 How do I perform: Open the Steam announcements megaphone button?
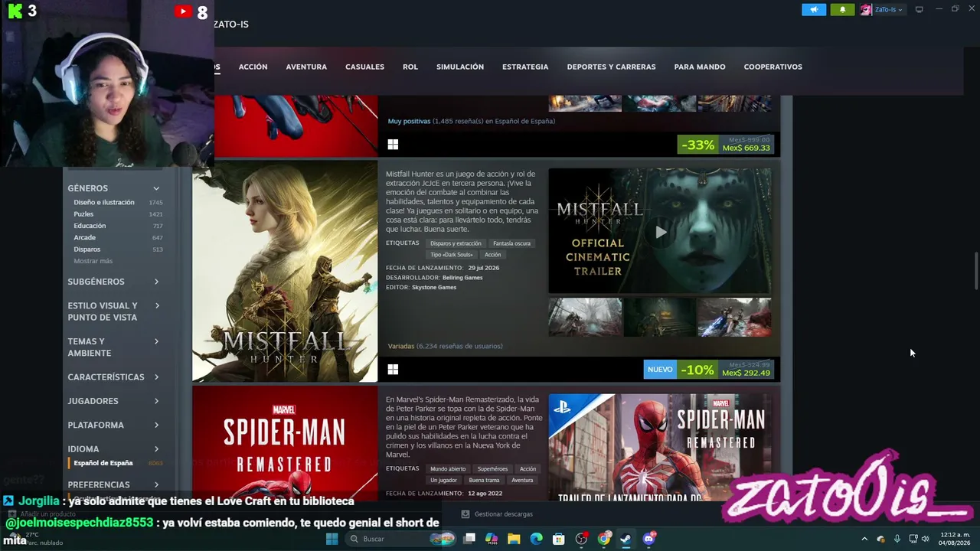click(814, 10)
